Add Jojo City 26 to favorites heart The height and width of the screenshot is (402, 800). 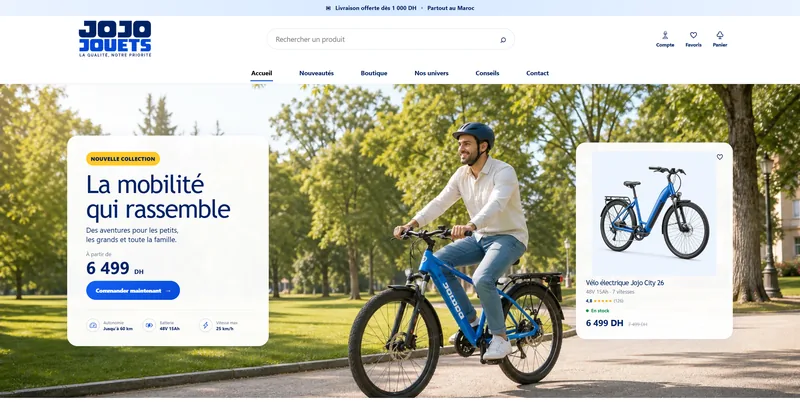pyautogui.click(x=719, y=157)
